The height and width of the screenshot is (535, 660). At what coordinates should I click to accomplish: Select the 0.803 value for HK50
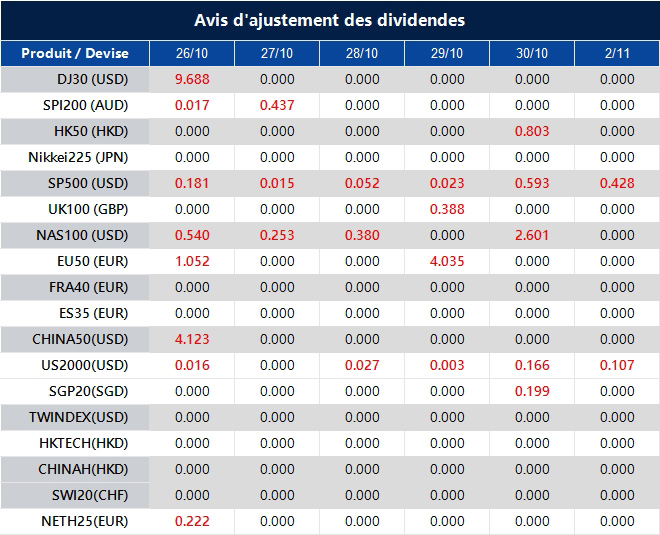coord(532,131)
